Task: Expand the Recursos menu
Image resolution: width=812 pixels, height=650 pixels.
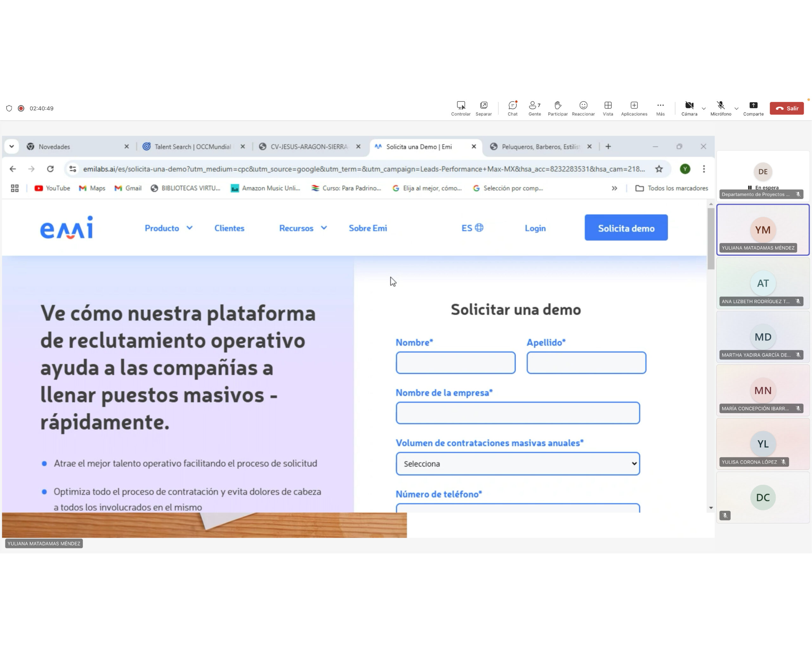Action: point(303,228)
